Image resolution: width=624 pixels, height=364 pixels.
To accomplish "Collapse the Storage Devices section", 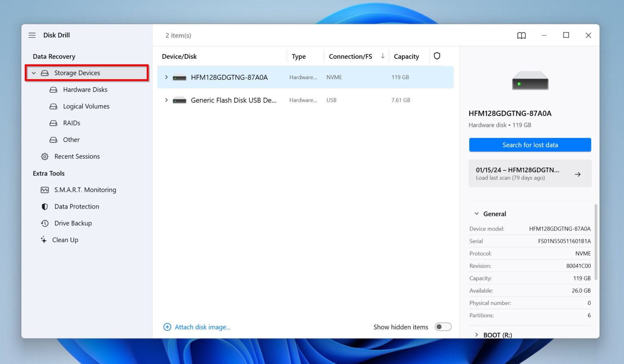I will (x=34, y=73).
